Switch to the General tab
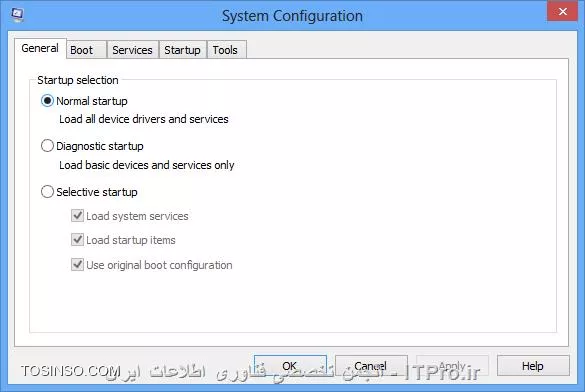 40,48
